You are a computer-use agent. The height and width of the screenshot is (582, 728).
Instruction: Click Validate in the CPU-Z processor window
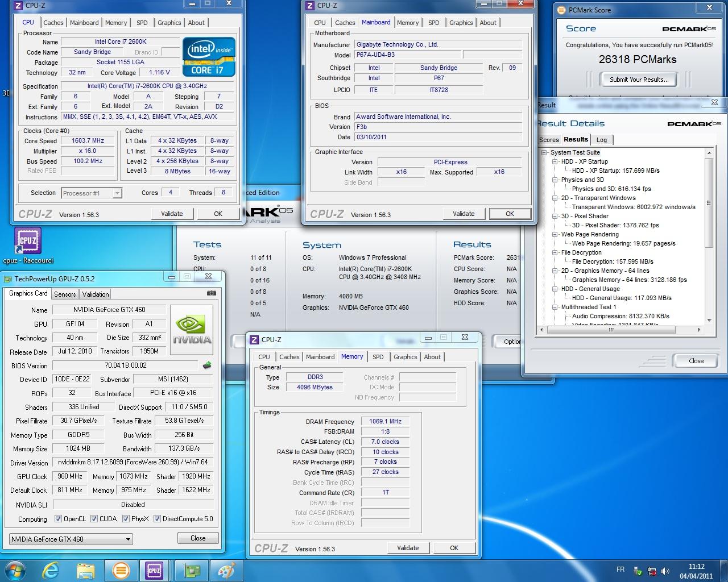coord(172,214)
